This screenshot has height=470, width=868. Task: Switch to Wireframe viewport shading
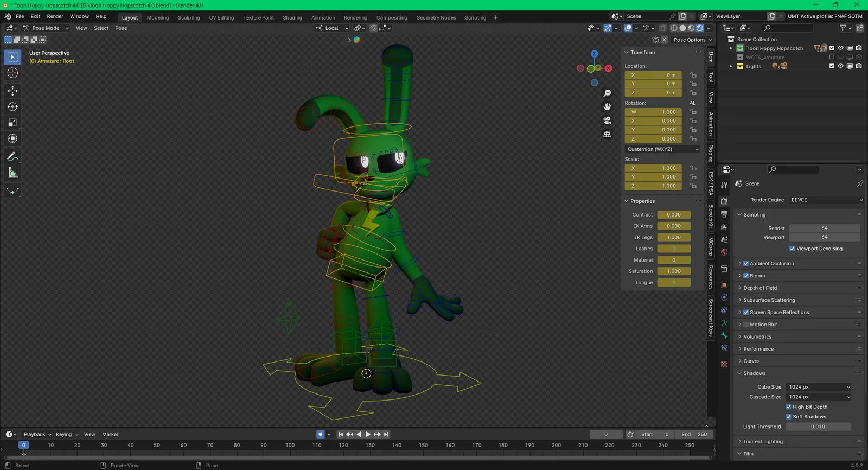674,28
